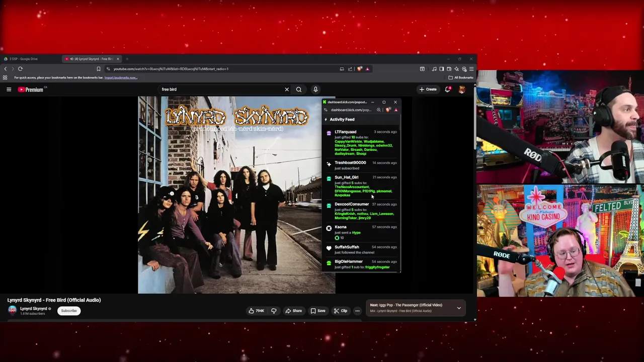The width and height of the screenshot is (644, 362).
Task: Open YouTube notifications bell
Action: pyautogui.click(x=447, y=89)
